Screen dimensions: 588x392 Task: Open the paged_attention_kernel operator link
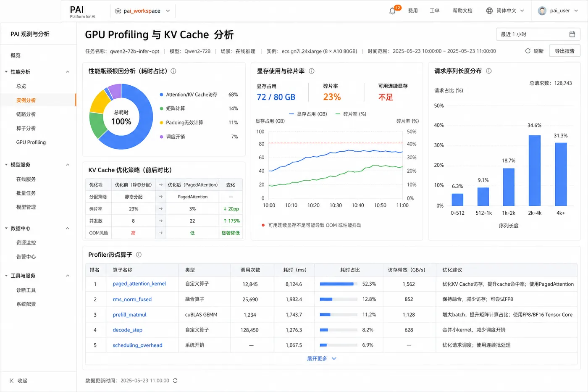point(139,284)
